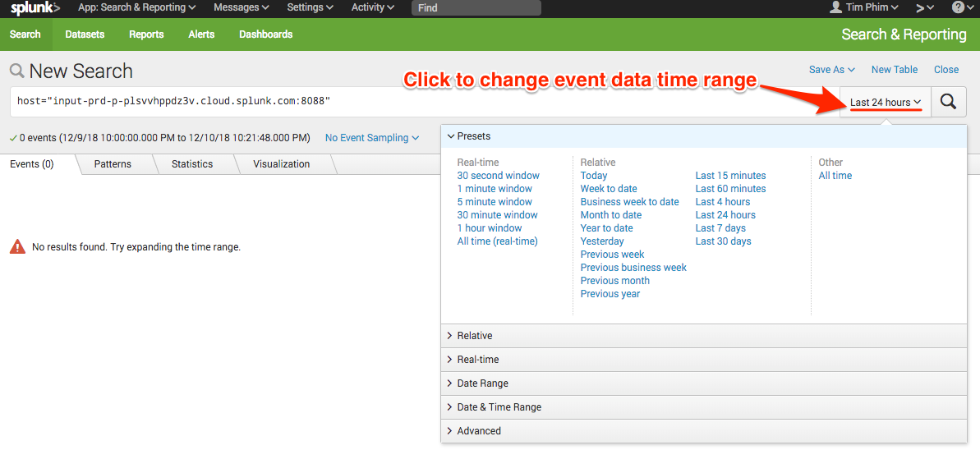Collapse the Presets section
The height and width of the screenshot is (450, 980).
704,135
